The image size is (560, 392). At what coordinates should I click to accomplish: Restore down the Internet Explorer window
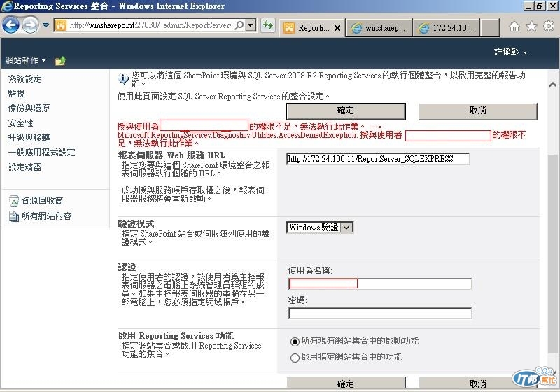(540, 6)
